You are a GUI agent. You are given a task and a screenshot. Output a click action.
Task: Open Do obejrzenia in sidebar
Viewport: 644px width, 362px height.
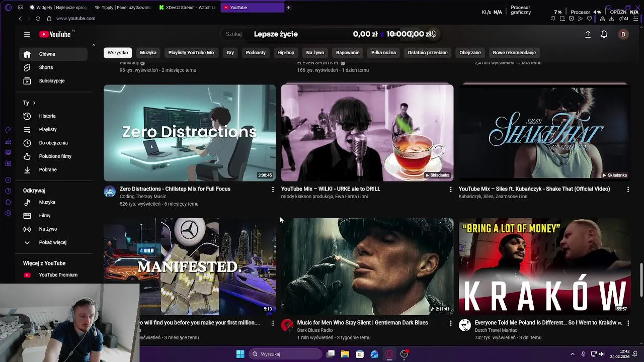point(53,143)
